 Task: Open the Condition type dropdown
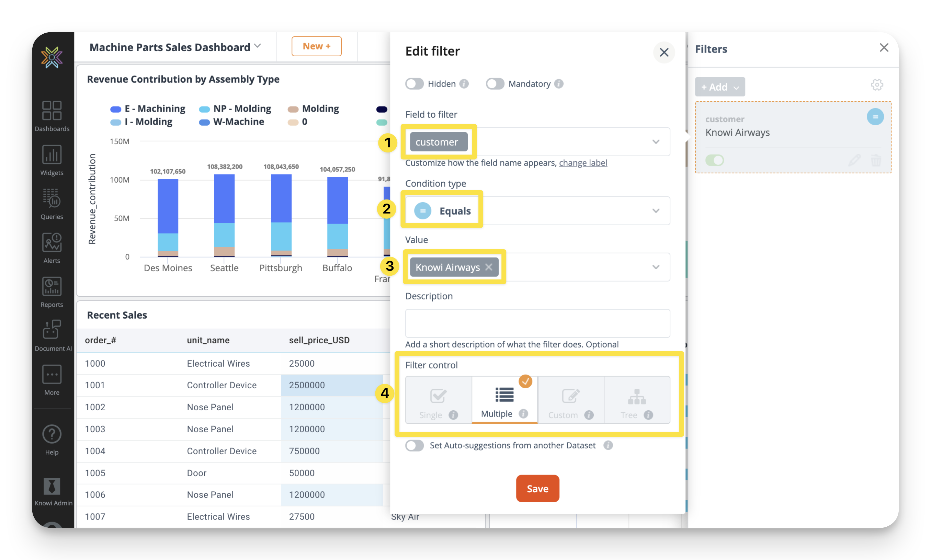(656, 211)
